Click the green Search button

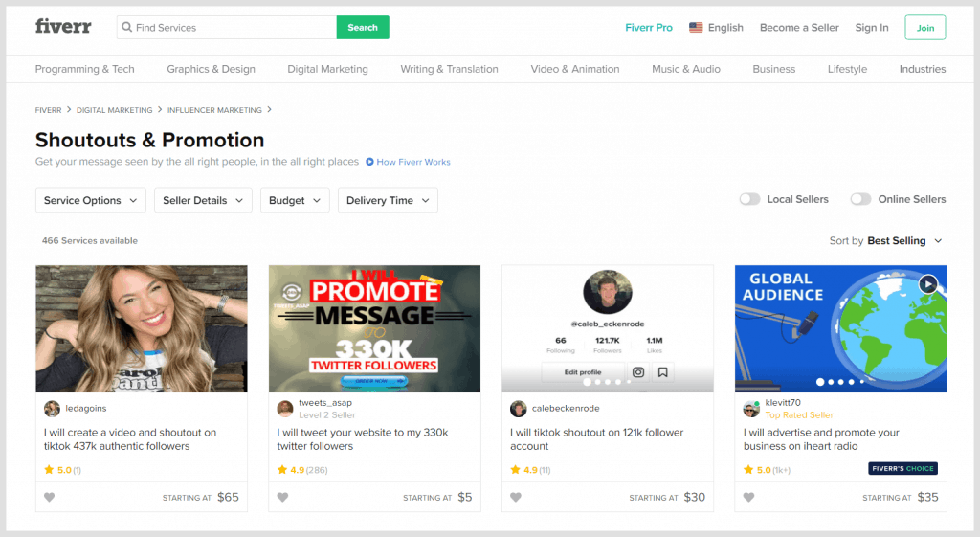click(x=363, y=28)
